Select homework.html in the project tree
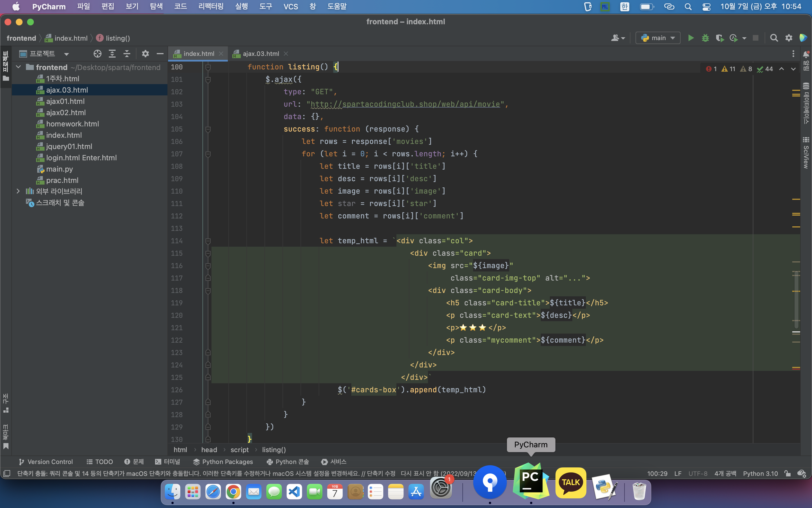Screen dimensions: 812x508 coord(72,124)
